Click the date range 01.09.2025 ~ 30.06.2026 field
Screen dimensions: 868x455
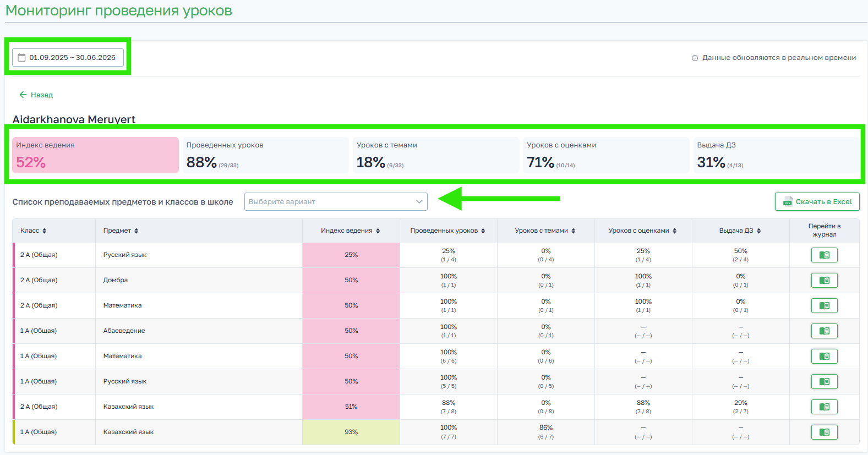(x=72, y=58)
